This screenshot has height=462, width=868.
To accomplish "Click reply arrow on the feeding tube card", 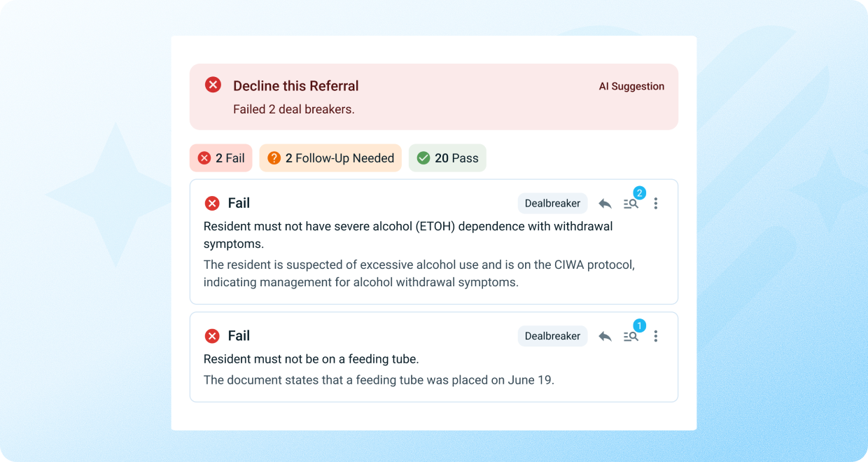I will click(x=605, y=337).
